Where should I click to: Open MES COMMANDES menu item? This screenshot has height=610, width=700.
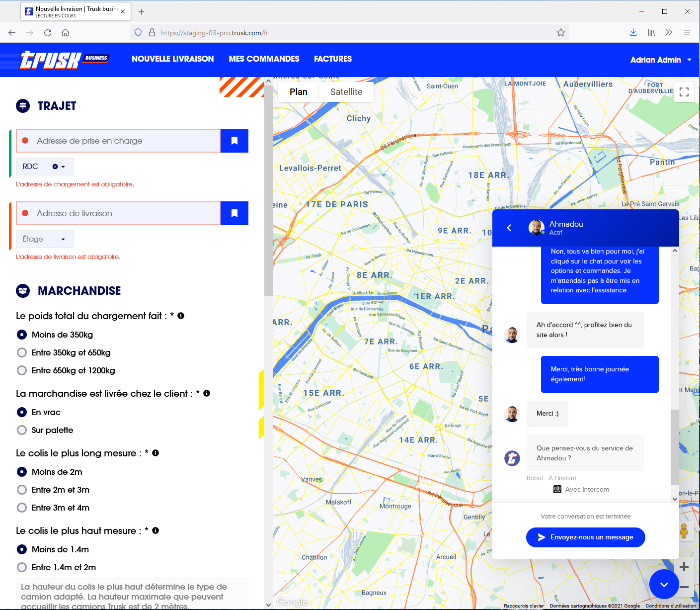(x=264, y=59)
